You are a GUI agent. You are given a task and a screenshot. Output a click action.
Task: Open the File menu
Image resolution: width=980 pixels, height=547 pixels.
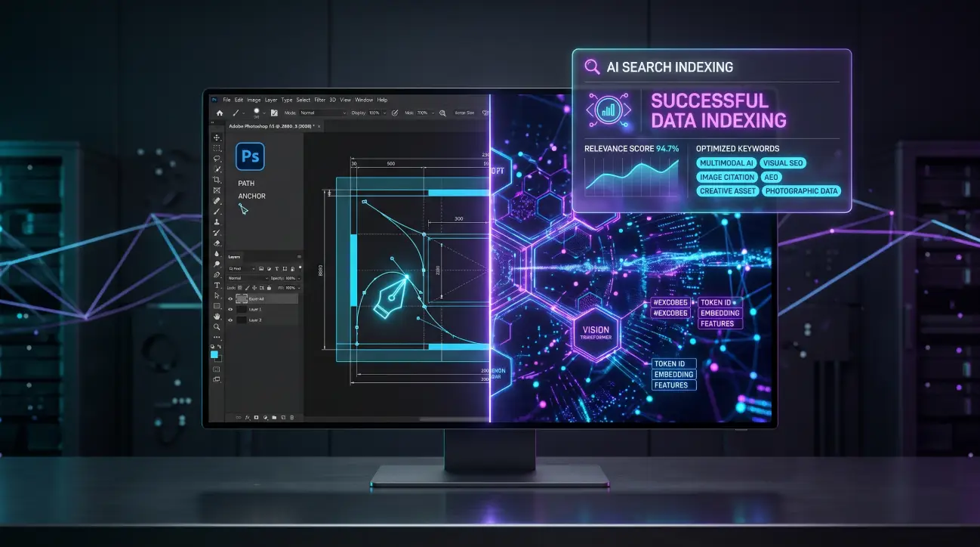227,100
